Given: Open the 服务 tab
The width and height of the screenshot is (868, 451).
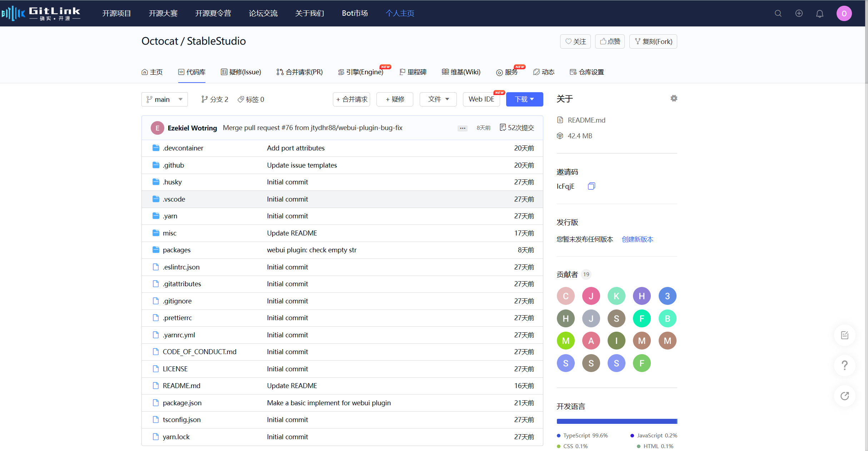Looking at the screenshot, I should [507, 72].
